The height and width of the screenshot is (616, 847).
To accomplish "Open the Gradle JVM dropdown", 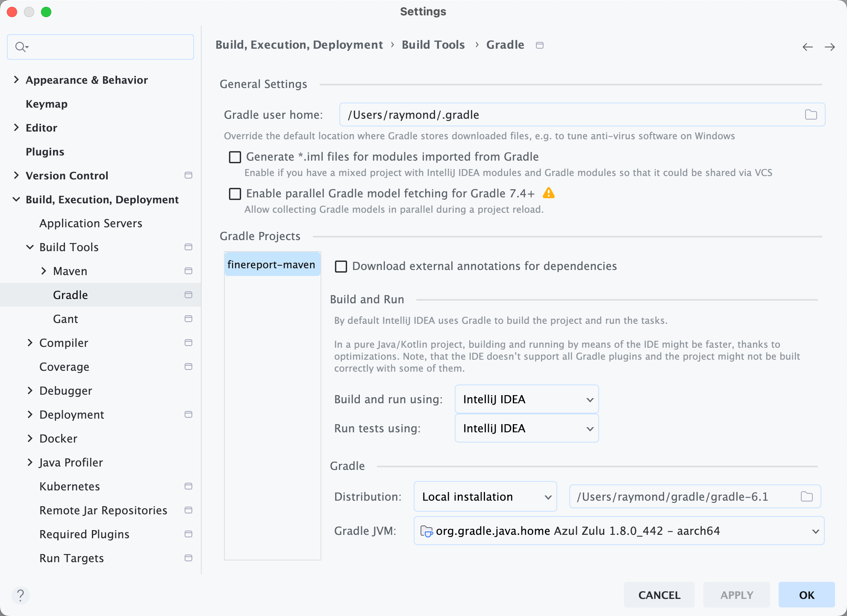I will [619, 531].
